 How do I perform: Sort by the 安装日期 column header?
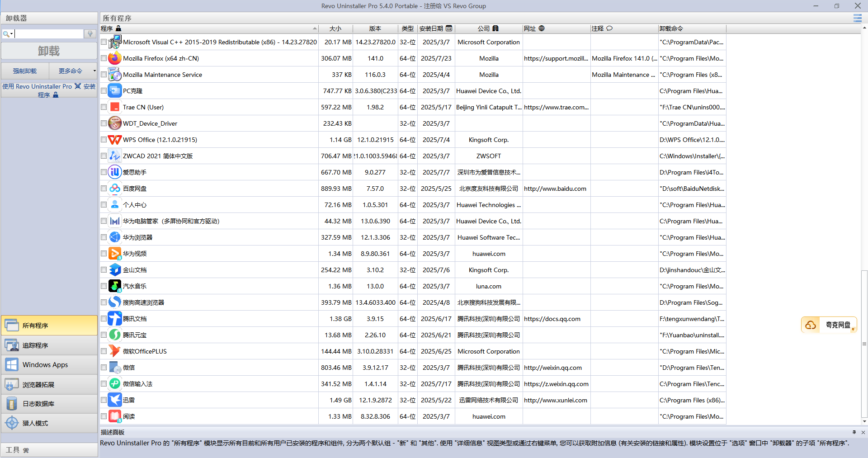click(x=436, y=28)
